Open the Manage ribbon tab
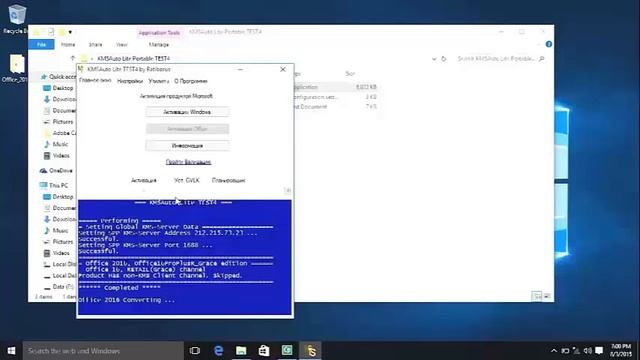The image size is (640, 360). (159, 44)
